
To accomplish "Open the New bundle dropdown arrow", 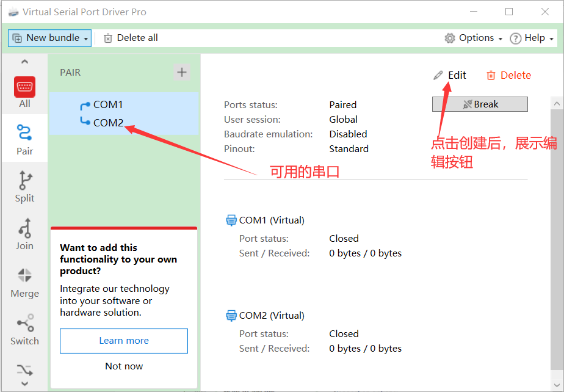I will point(86,39).
